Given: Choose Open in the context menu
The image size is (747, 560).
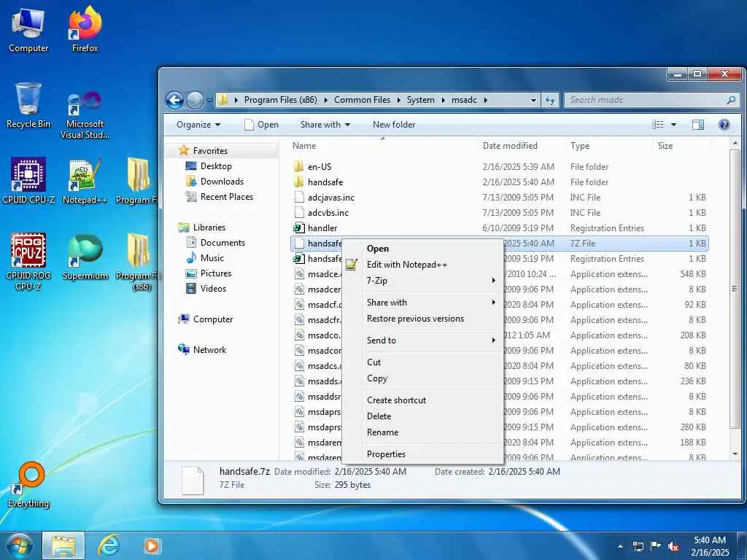Looking at the screenshot, I should click(422, 249).
